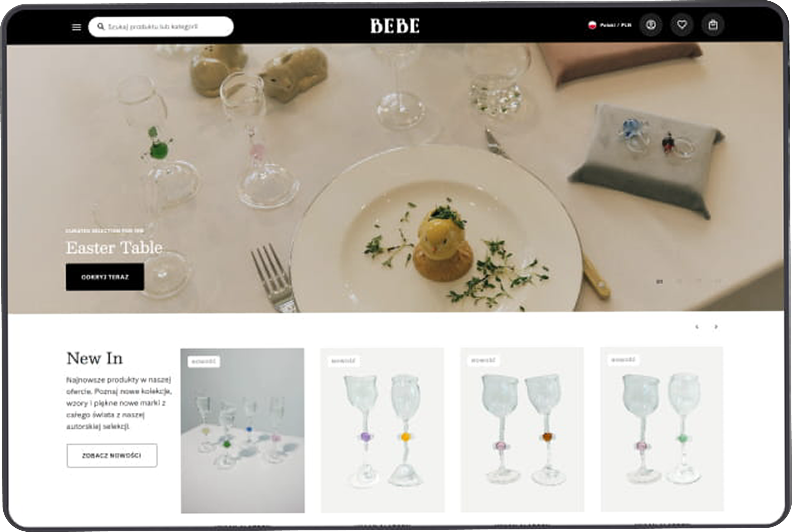Open the wishlist heart icon
This screenshot has width=792, height=532.
coord(682,25)
